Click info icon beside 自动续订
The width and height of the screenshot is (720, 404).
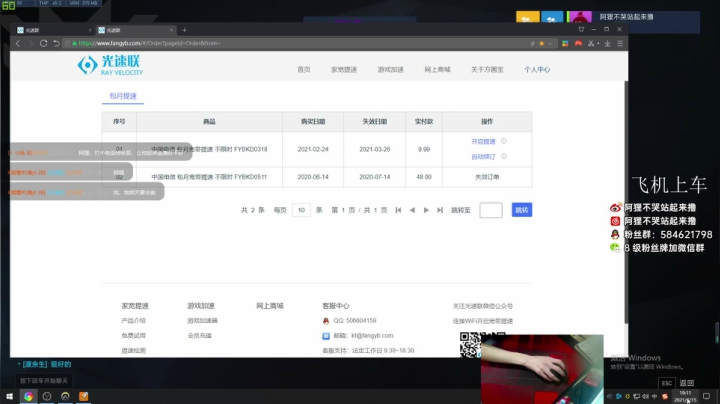tap(504, 156)
